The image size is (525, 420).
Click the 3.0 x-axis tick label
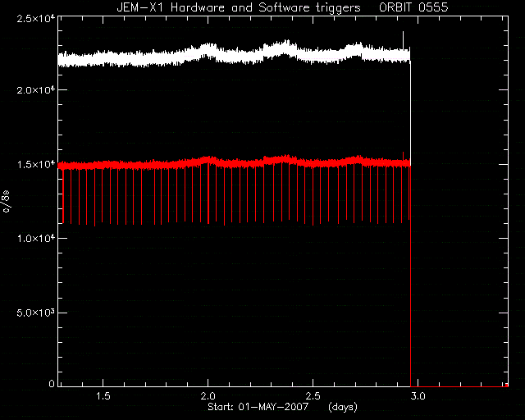click(418, 396)
